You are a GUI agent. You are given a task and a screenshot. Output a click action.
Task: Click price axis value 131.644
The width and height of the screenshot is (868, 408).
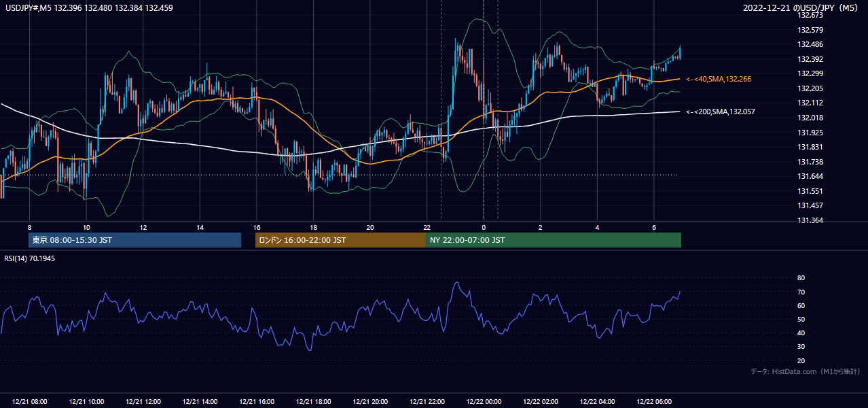pyautogui.click(x=810, y=177)
